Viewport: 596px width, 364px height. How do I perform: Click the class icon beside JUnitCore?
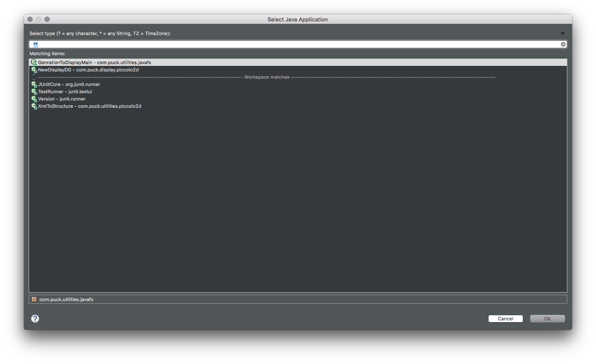point(34,84)
